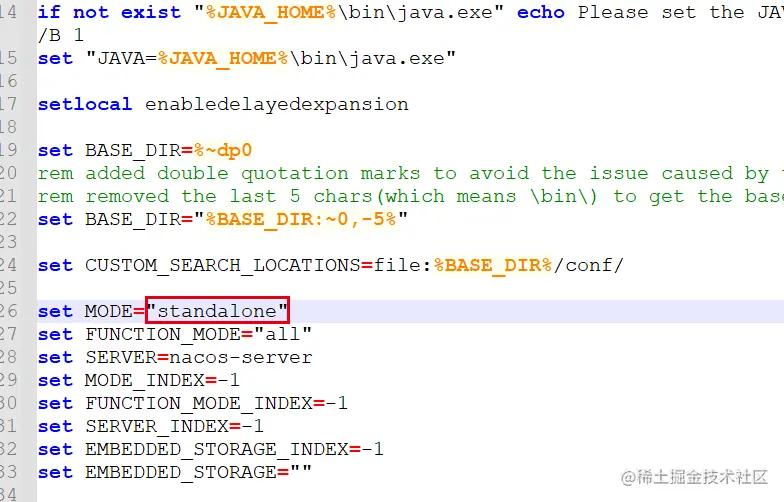
Task: Click the echo keyword on line 14
Action: [x=540, y=12]
